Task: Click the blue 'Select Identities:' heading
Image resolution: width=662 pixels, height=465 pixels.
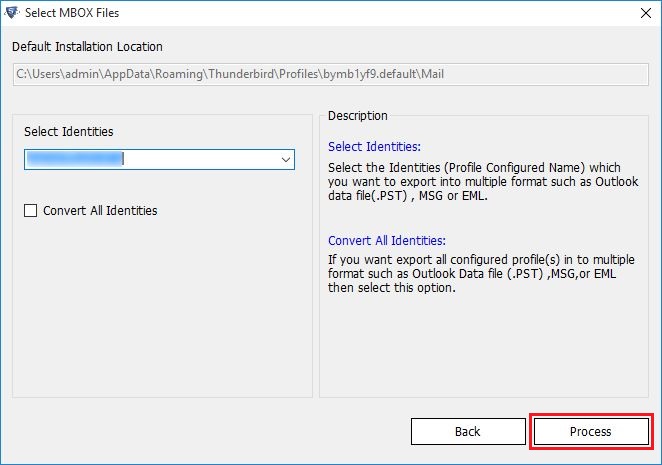Action: click(x=374, y=146)
